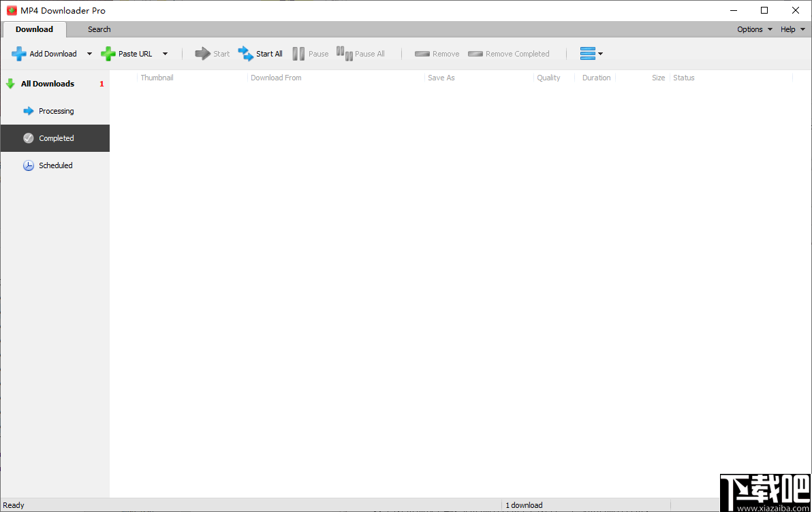Click the blue arrow Processing icon
Viewport: 812px width, 512px height.
29,111
